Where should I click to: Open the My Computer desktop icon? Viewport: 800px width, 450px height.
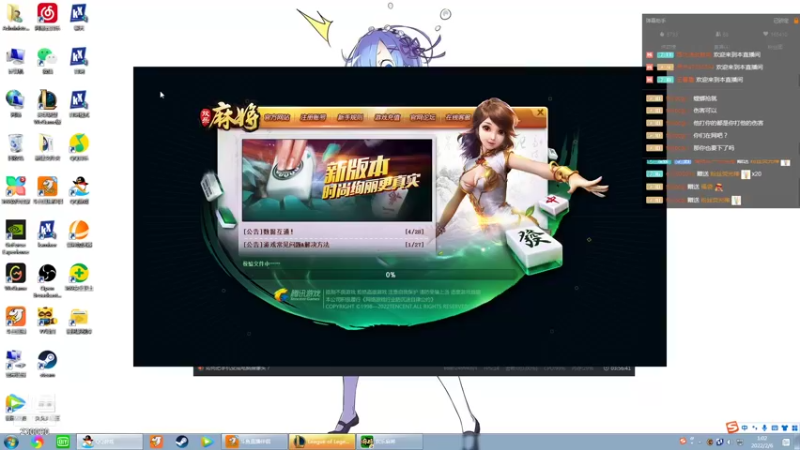[15, 57]
